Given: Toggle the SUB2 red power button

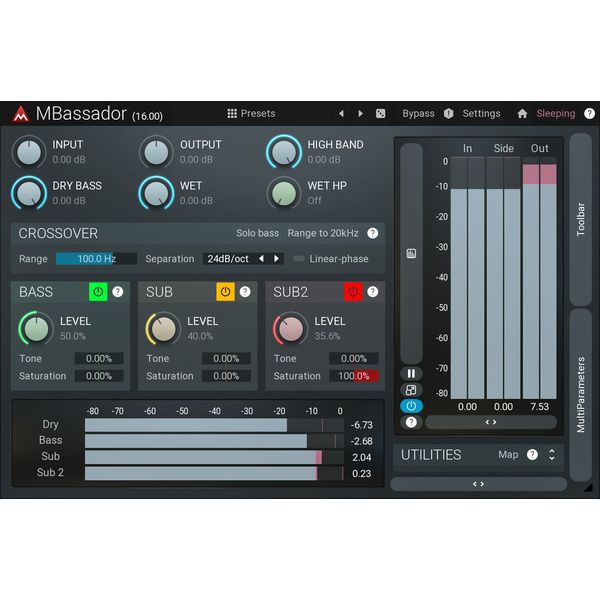Looking at the screenshot, I should pyautogui.click(x=353, y=292).
